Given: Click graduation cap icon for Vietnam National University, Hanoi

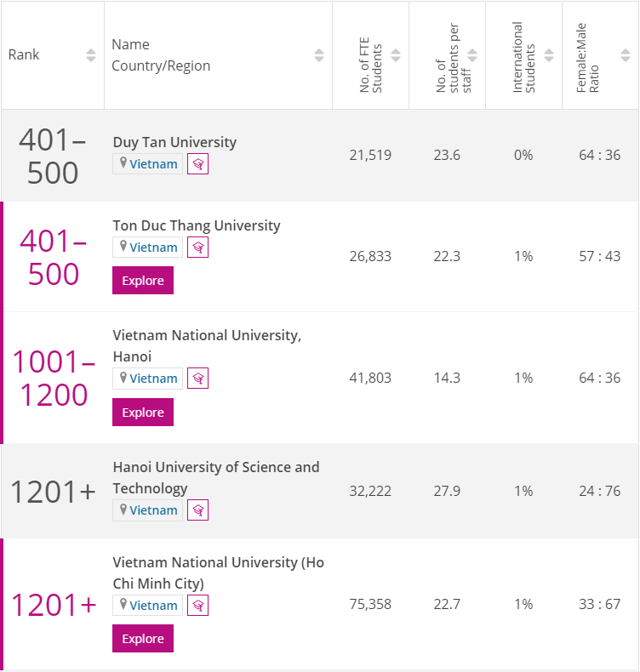Looking at the screenshot, I should 197,379.
